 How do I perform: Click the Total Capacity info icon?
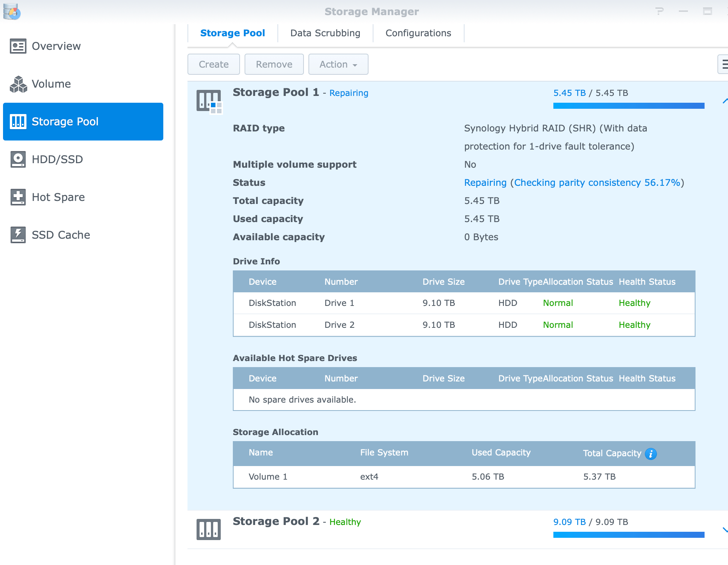coord(651,454)
